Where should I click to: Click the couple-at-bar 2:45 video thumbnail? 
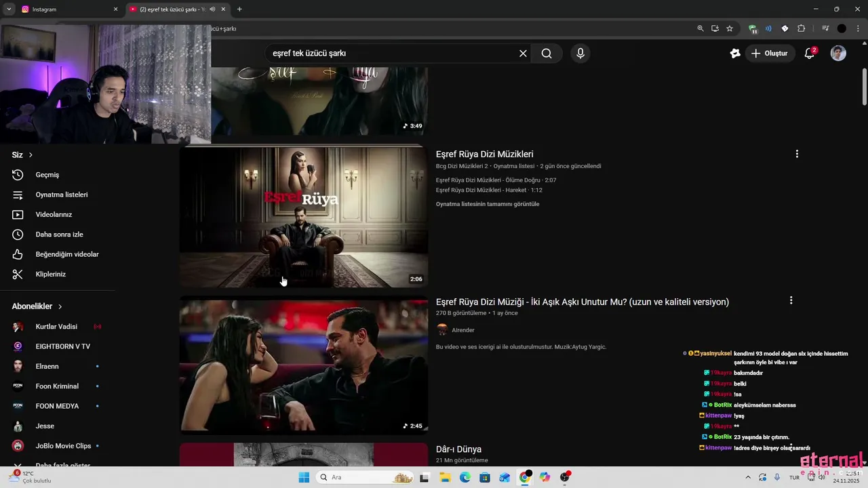coord(304,366)
